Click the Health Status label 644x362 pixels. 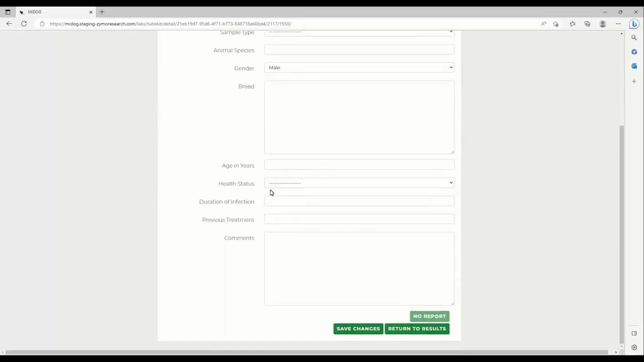[236, 184]
